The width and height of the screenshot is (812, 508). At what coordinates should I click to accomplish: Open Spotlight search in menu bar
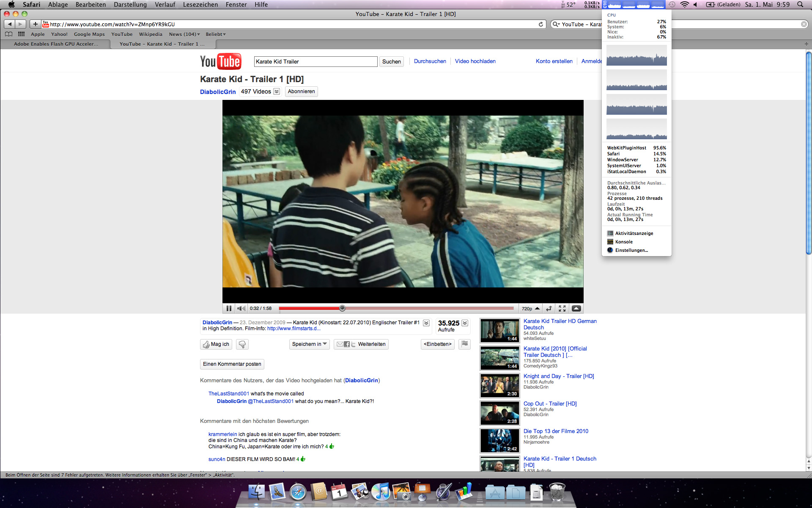pos(800,4)
